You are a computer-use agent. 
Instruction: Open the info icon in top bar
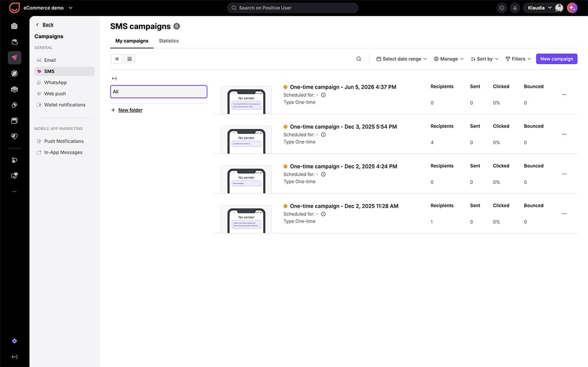(501, 8)
